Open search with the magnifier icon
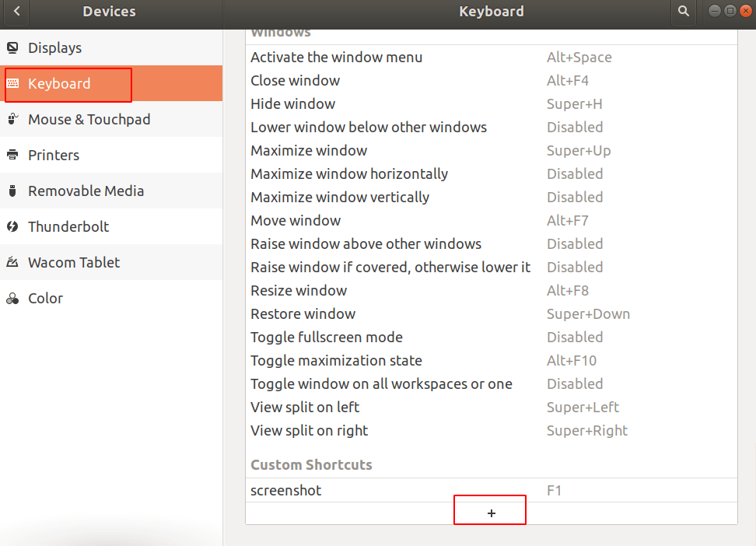Screen dimensions: 756x546 [683, 12]
